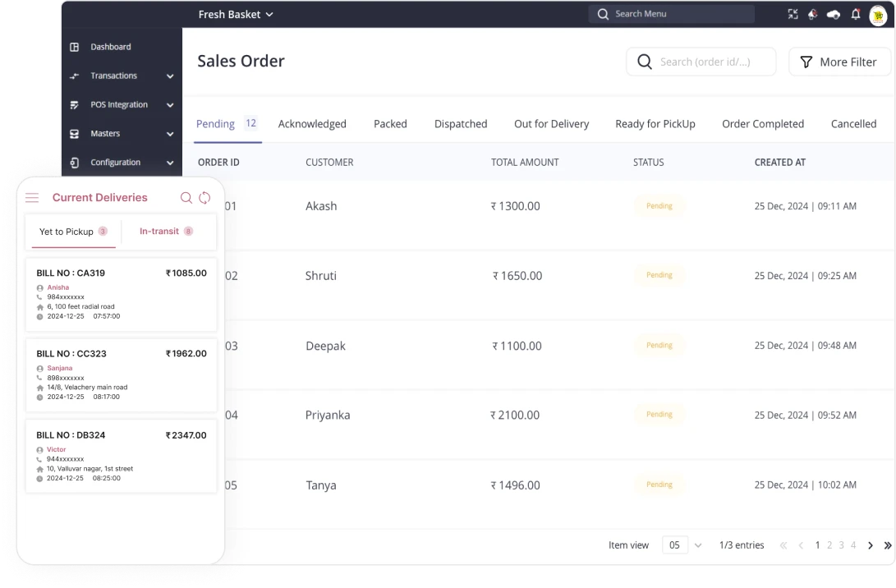
Task: Go to page 3 of the orders list
Action: (x=841, y=544)
